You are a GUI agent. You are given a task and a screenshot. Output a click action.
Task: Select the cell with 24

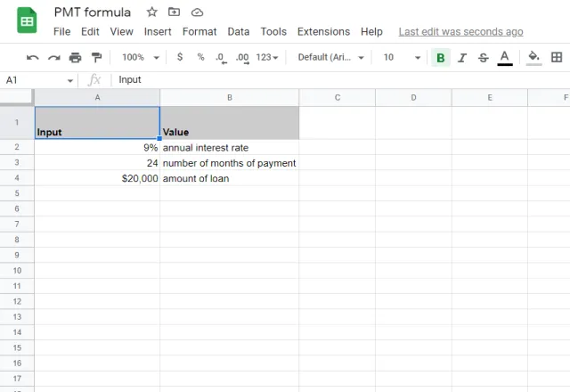pos(97,162)
